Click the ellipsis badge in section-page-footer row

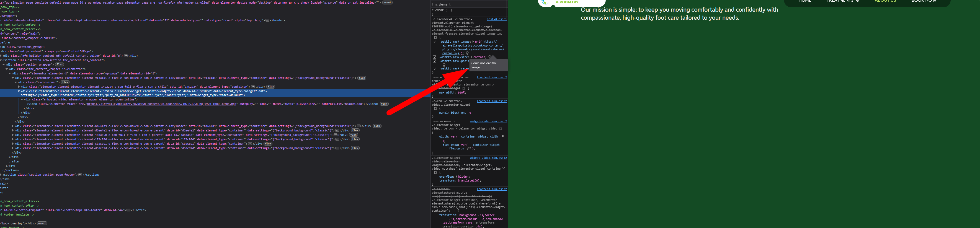point(80,175)
